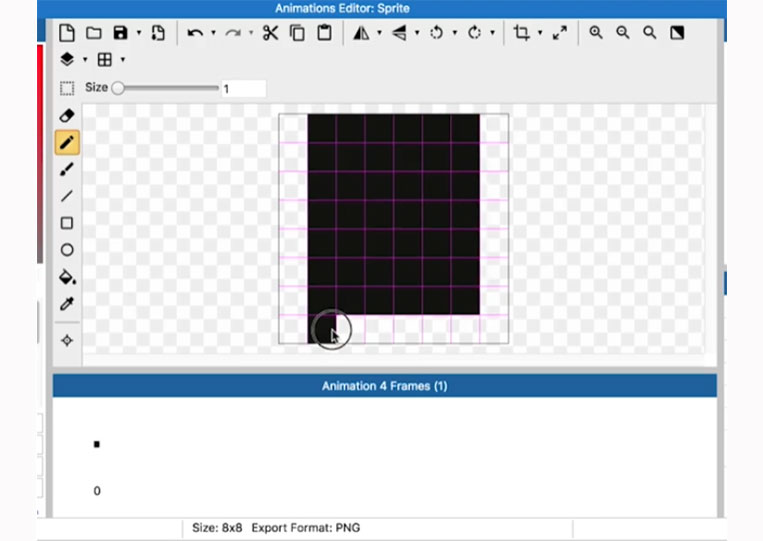Copy the selection with the copy icon

pyautogui.click(x=297, y=33)
